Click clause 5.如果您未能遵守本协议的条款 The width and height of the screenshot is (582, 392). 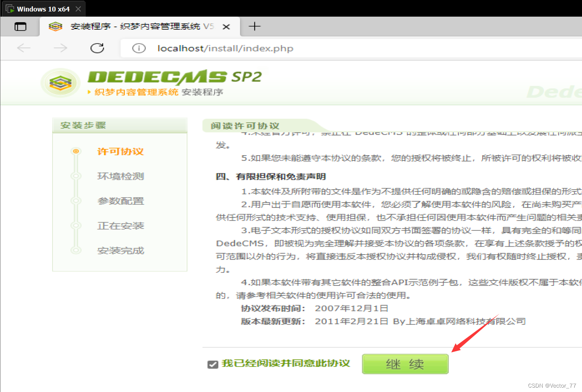(x=411, y=158)
